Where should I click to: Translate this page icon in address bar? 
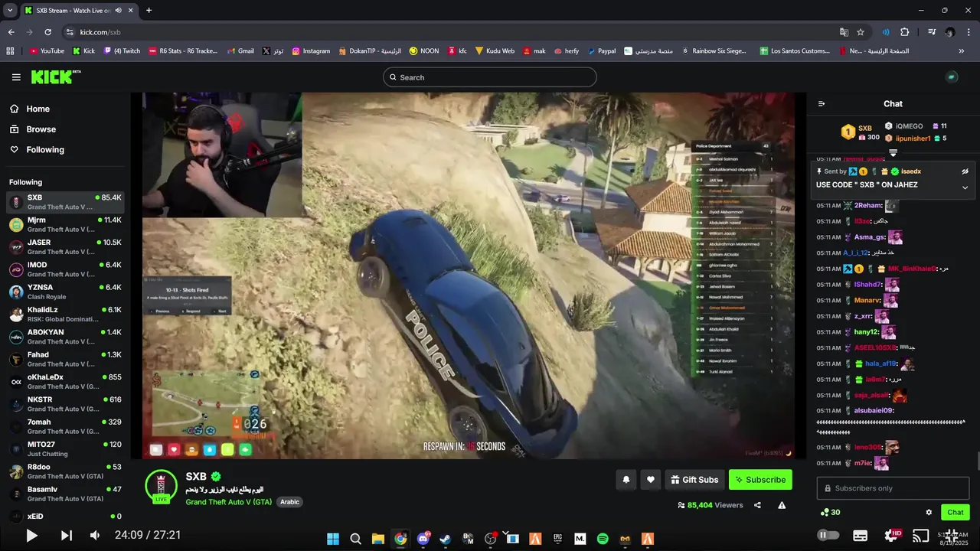(844, 32)
